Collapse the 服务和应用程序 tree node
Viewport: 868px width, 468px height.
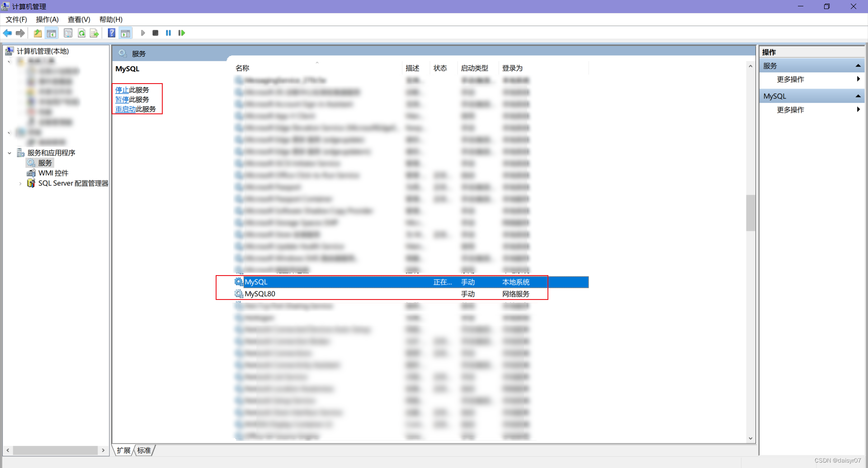pos(9,153)
